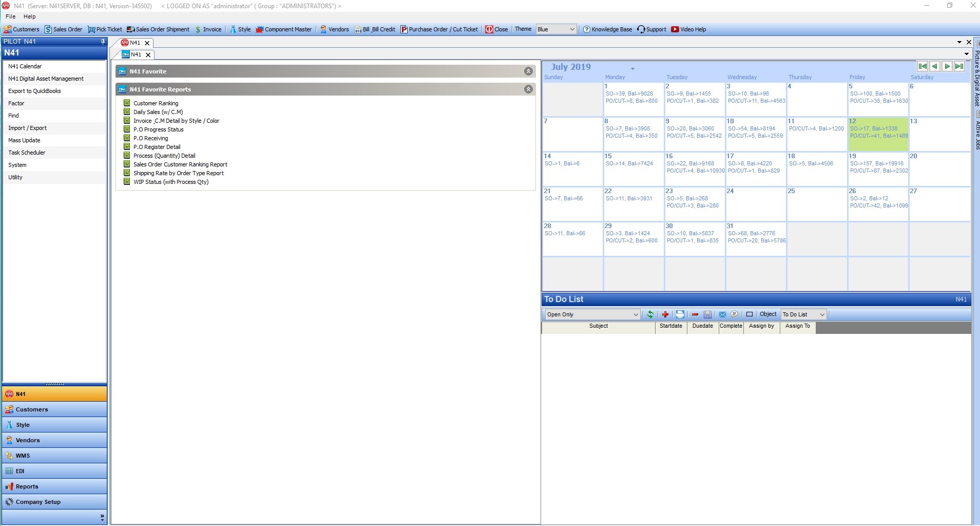Add a new To Do item
Viewport: 980px width, 526px height.
pyautogui.click(x=665, y=314)
